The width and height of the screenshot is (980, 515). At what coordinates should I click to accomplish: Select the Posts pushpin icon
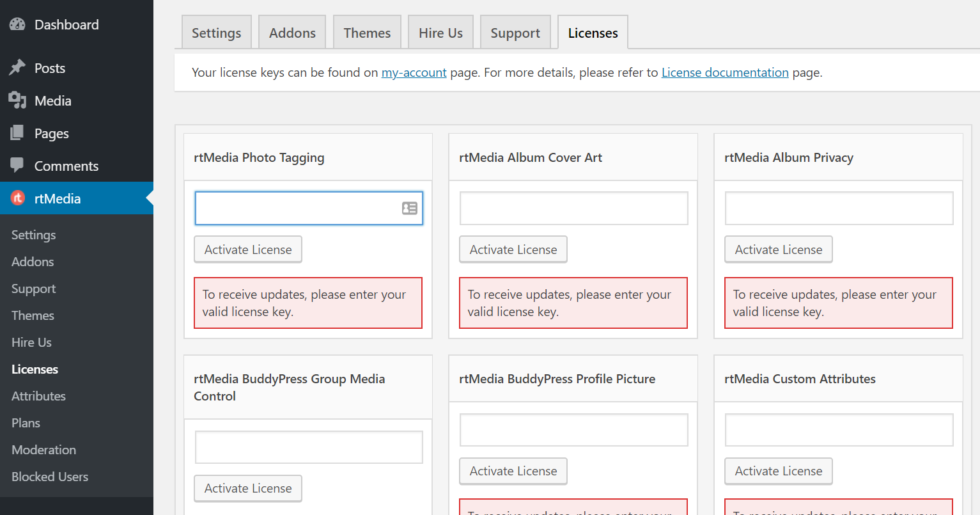coord(17,67)
